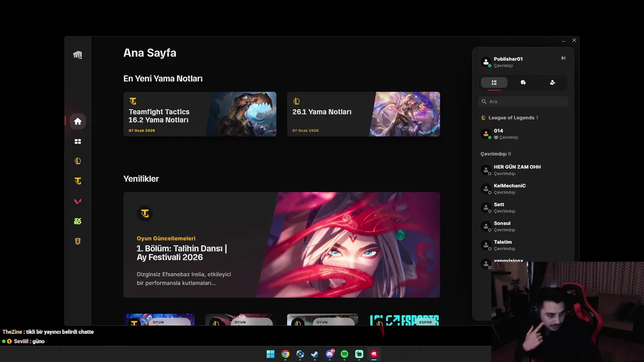The height and width of the screenshot is (362, 644).
Task: Open the Riot Client taskbar icon
Action: [374, 354]
